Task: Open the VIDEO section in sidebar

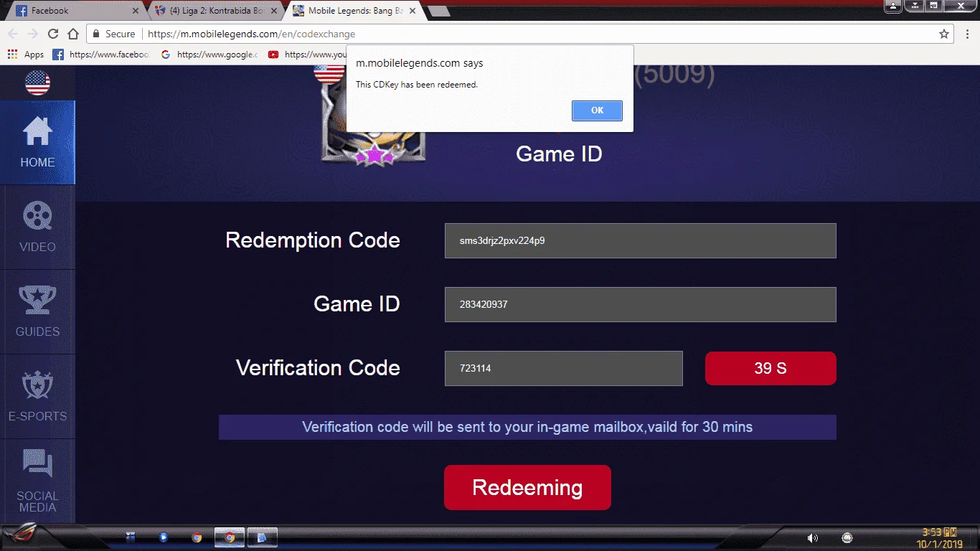Action: coord(37,227)
